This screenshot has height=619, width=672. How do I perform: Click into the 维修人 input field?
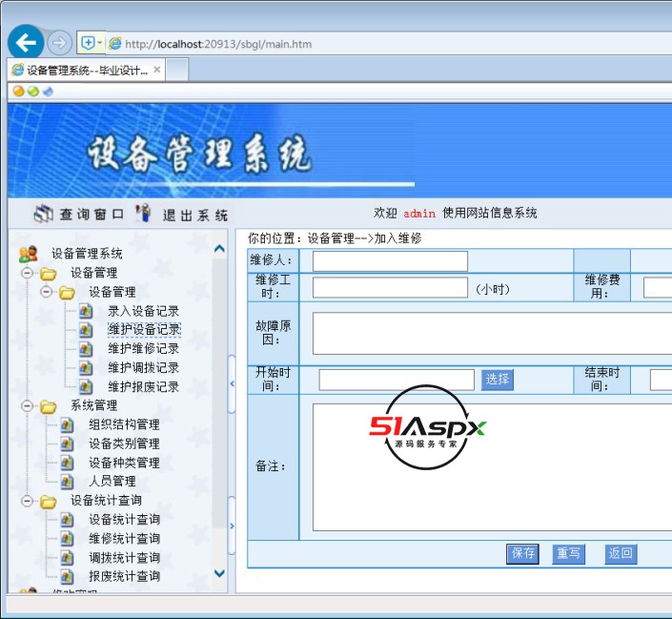pos(390,260)
